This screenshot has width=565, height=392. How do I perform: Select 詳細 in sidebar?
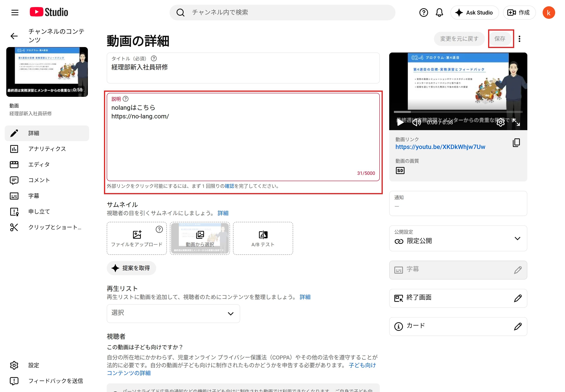pyautogui.click(x=47, y=133)
